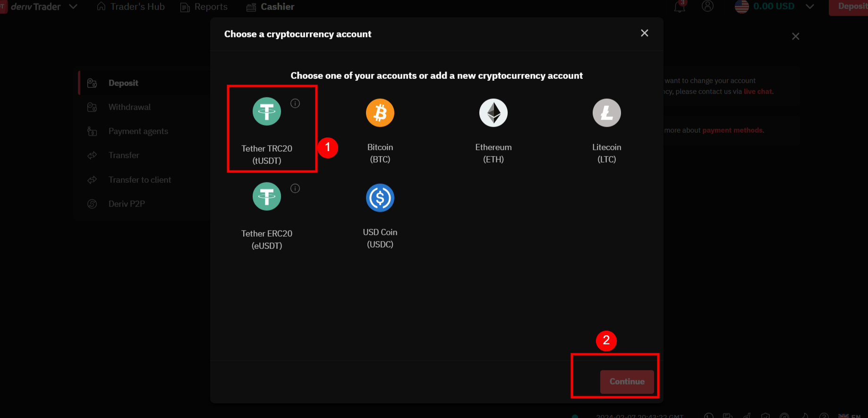Click the US flag currency icon
Screen dimensions: 868x418
coord(742,7)
